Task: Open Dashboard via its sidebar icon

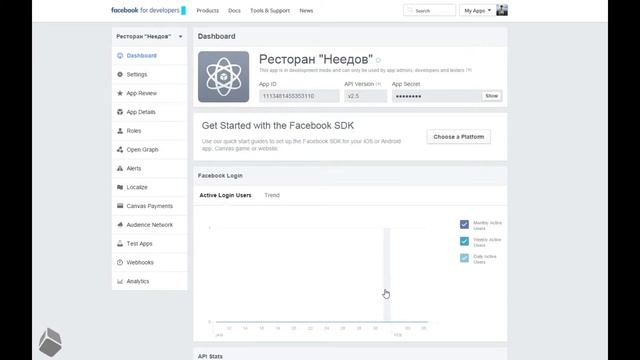Action: click(120, 56)
